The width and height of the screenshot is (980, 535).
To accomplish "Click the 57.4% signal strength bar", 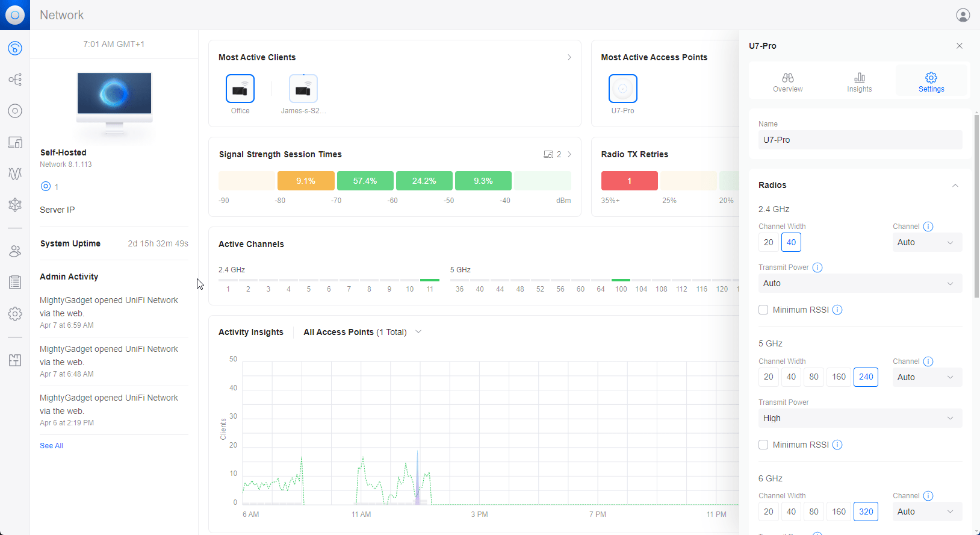I will tap(365, 181).
